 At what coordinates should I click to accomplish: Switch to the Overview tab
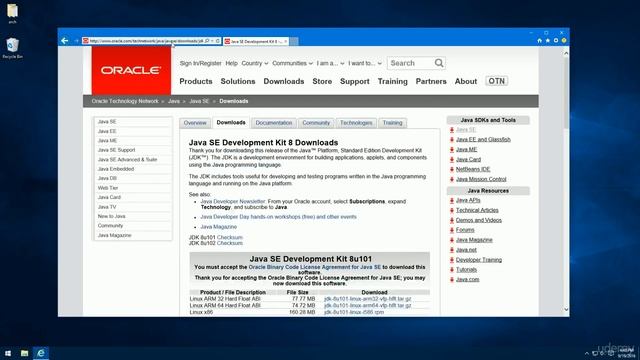(x=195, y=123)
